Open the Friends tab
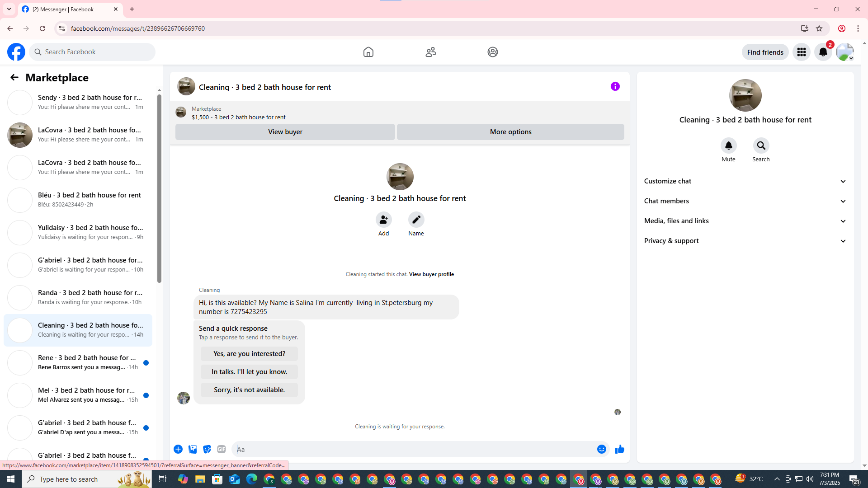 [430, 52]
